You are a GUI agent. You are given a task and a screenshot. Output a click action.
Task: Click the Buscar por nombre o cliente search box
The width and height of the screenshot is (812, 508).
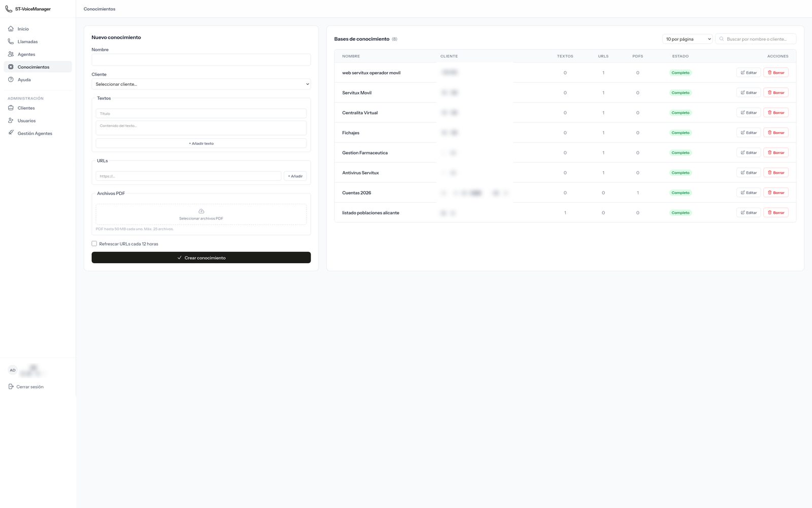tap(756, 39)
